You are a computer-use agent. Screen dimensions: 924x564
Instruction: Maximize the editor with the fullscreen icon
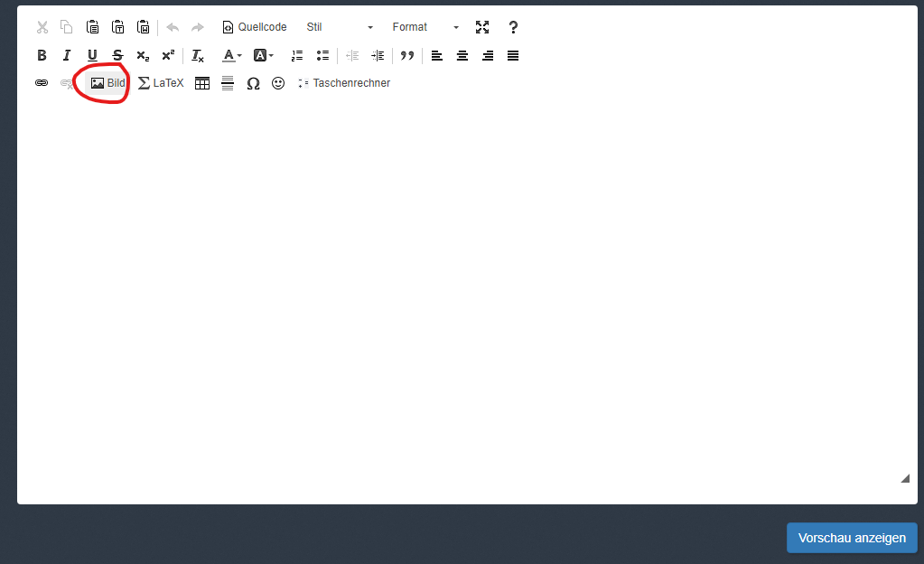[x=482, y=27]
